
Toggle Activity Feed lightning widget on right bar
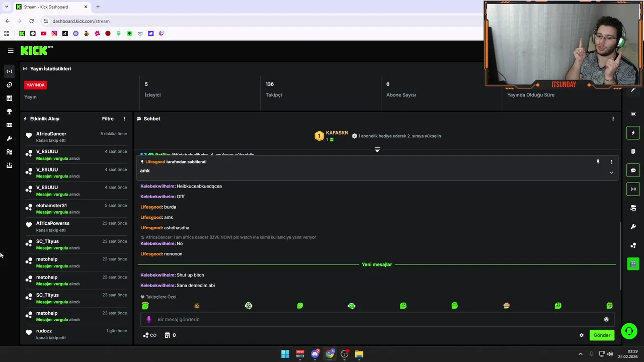pos(633,133)
